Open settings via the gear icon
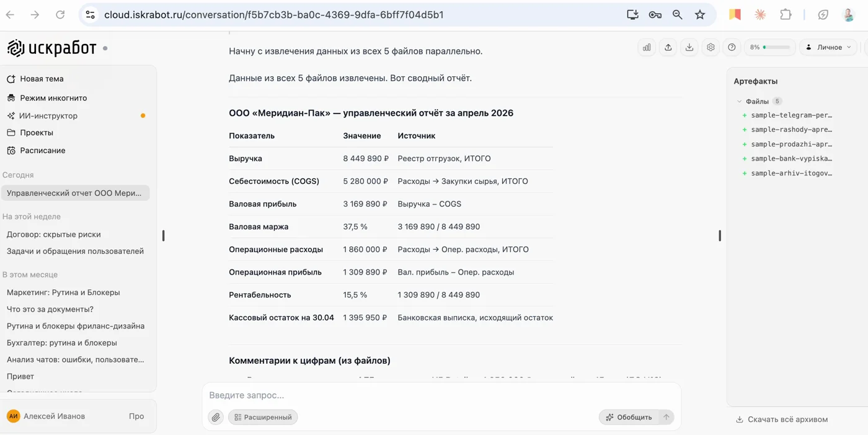Image resolution: width=868 pixels, height=435 pixels. (x=711, y=47)
